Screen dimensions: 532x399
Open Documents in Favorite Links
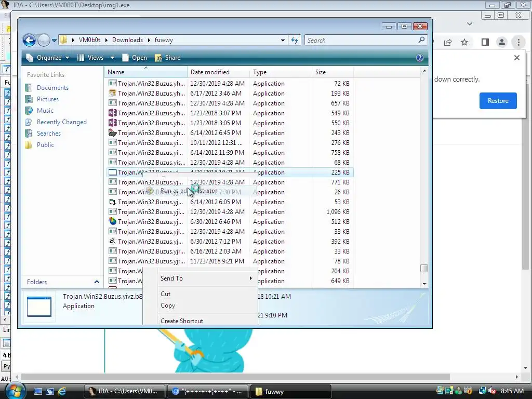(52, 87)
